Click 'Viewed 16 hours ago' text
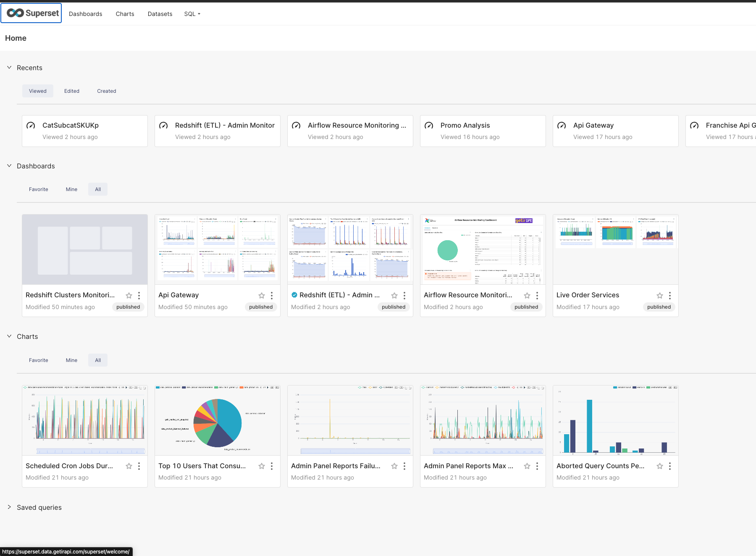The width and height of the screenshot is (756, 556). (470, 137)
